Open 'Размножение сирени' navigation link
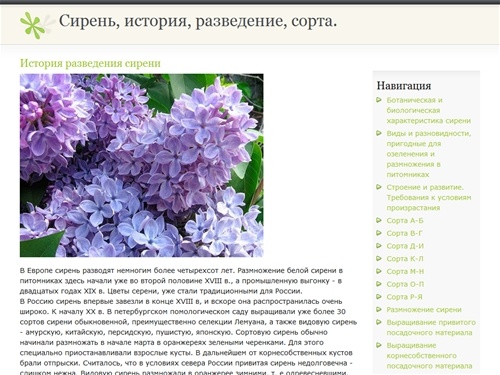 coord(424,310)
